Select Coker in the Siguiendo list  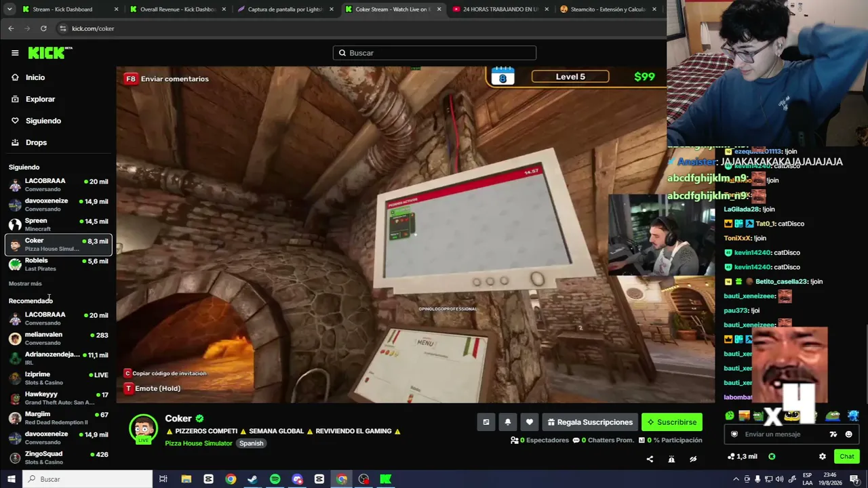tap(58, 245)
